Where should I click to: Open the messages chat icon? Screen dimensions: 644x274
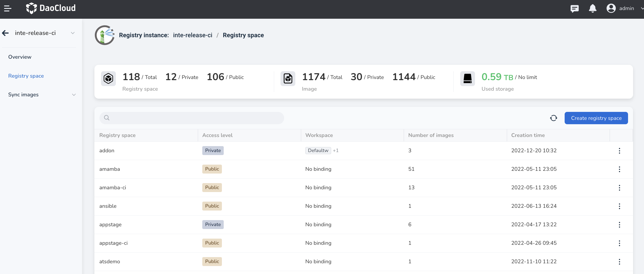point(574,8)
